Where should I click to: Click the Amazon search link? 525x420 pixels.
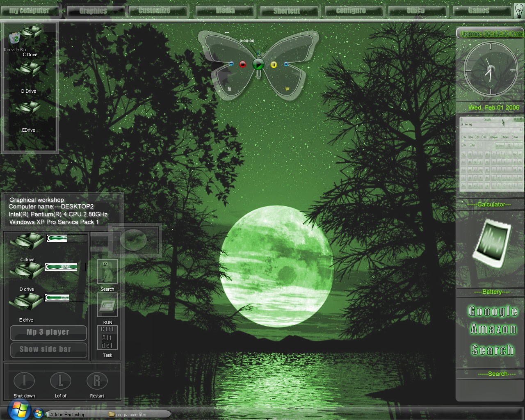[x=493, y=329]
